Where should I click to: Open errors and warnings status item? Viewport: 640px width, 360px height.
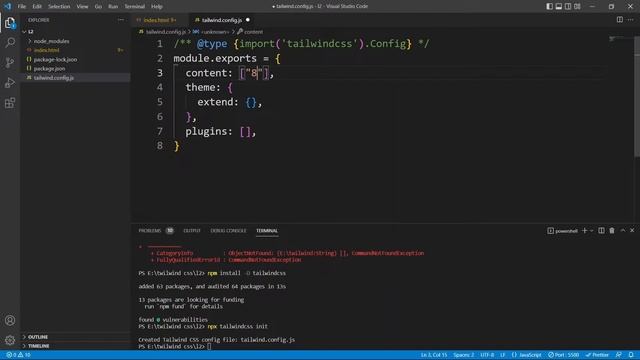(18, 355)
